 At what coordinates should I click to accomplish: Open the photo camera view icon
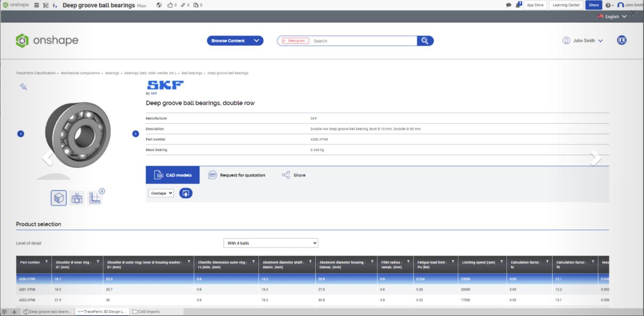pyautogui.click(x=77, y=198)
